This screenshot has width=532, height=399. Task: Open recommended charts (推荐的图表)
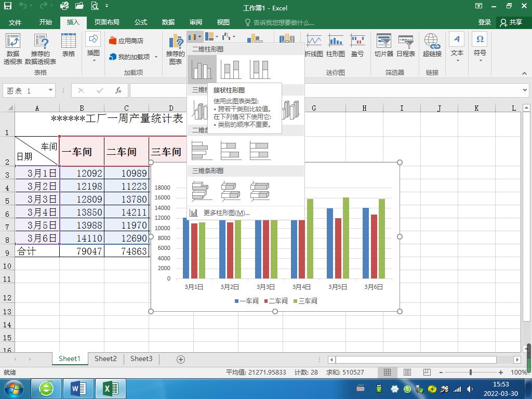[176, 47]
